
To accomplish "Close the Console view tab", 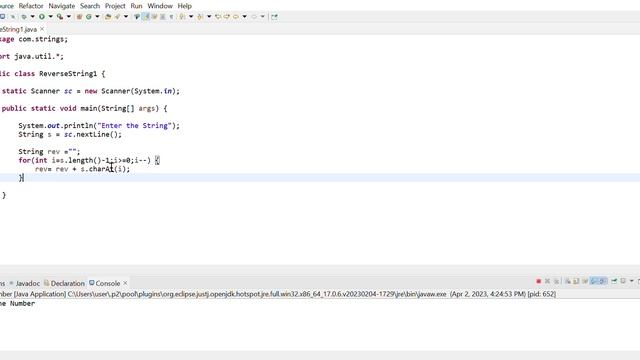I will [x=125, y=282].
